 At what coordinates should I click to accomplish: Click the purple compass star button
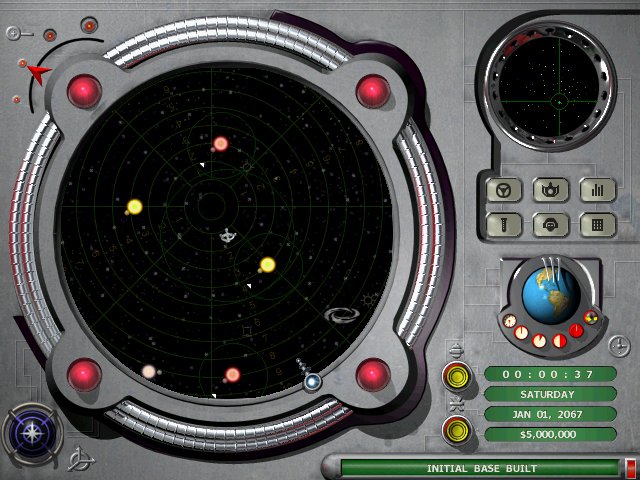click(32, 435)
